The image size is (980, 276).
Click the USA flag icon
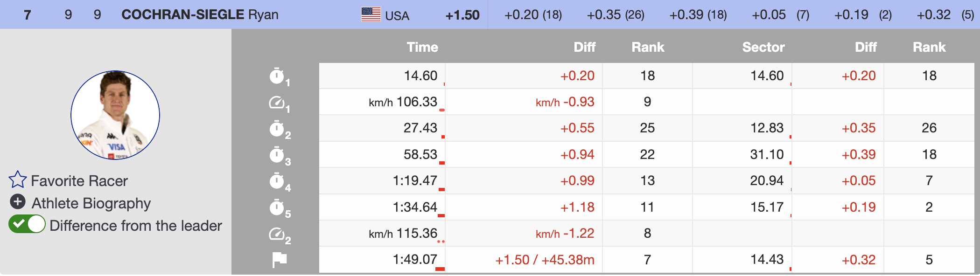tap(371, 14)
